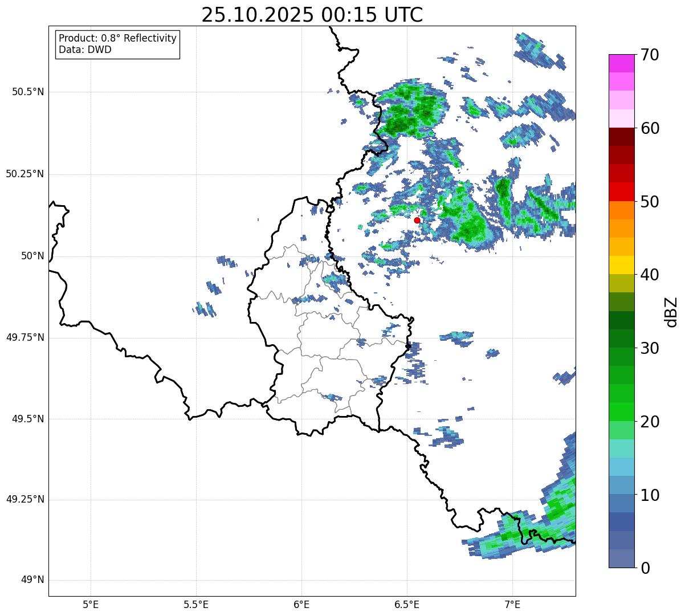Click the 6°E longitude label
This screenshot has width=685, height=616.
301,605
